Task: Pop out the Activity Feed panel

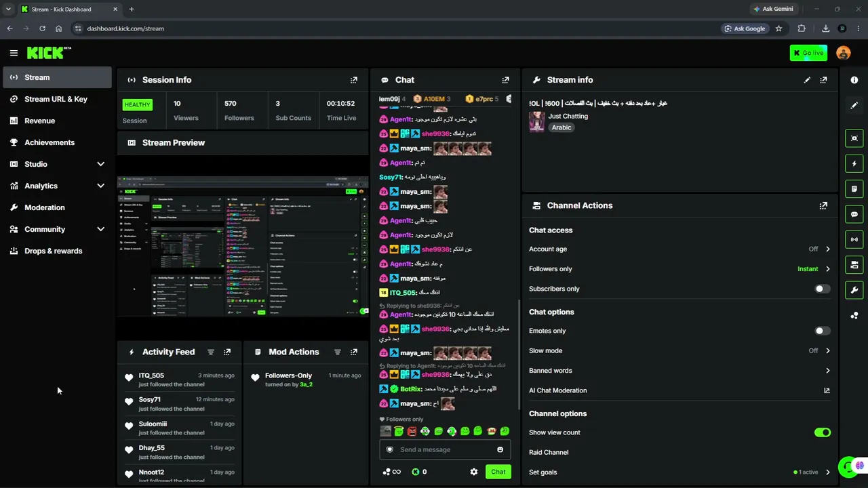Action: tap(227, 352)
